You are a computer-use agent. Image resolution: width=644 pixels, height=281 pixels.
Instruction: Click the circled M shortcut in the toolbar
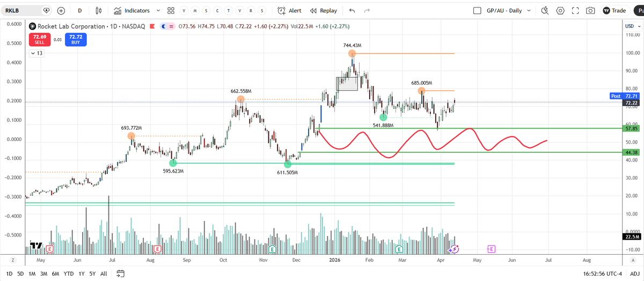(195, 11)
